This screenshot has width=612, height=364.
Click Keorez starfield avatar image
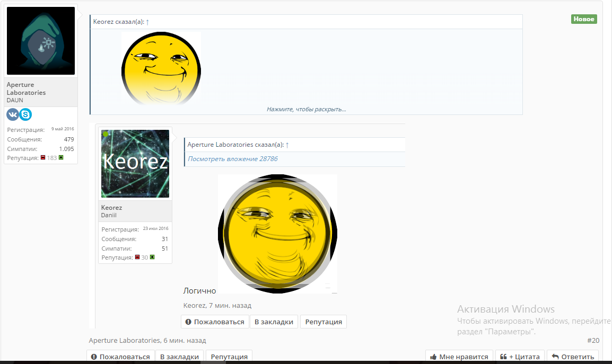[x=135, y=164]
